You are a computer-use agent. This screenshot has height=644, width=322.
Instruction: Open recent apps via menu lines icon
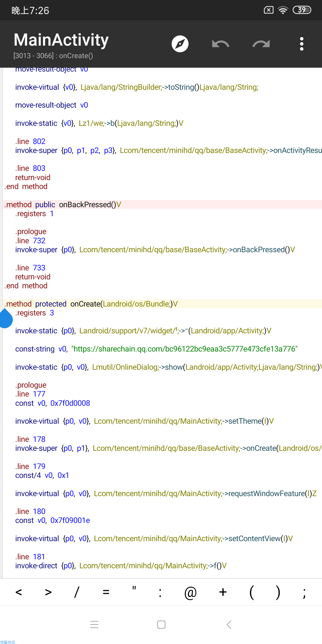(94, 624)
